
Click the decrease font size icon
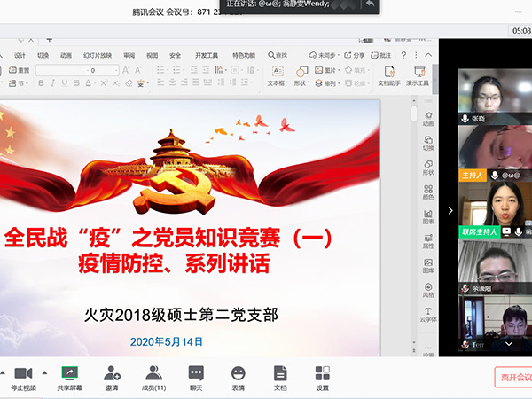[x=137, y=70]
